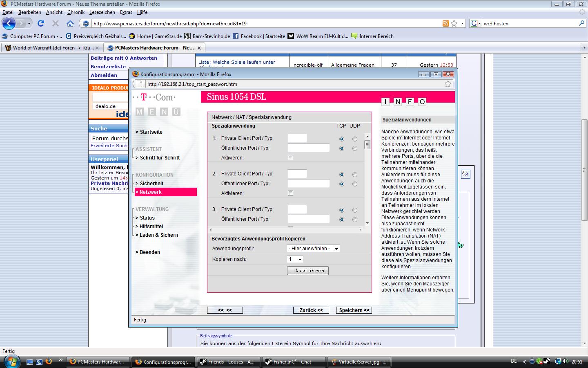This screenshot has width=588, height=368.
Task: Select TCP for entry 2 Öffentlicher Port
Action: (342, 184)
